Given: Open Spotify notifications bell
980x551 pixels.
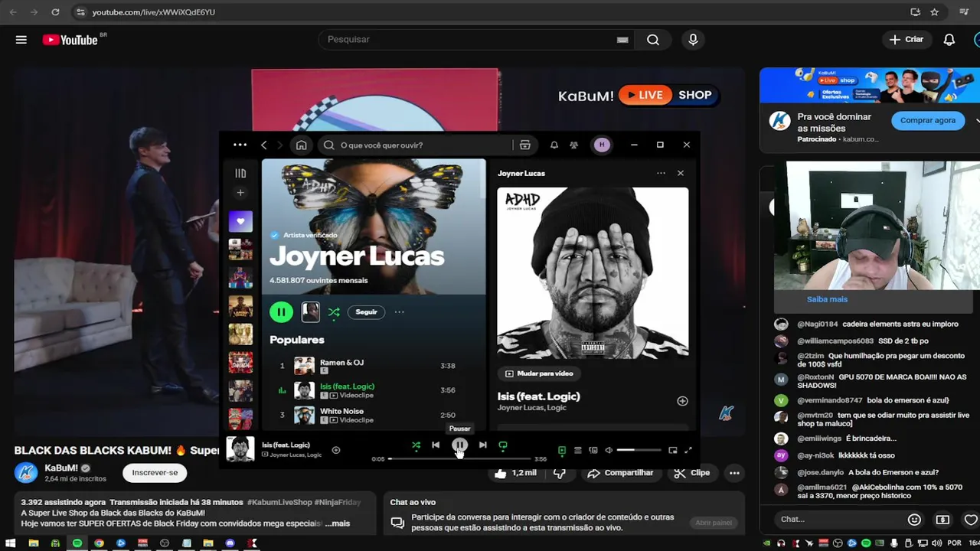Looking at the screenshot, I should click(x=554, y=145).
